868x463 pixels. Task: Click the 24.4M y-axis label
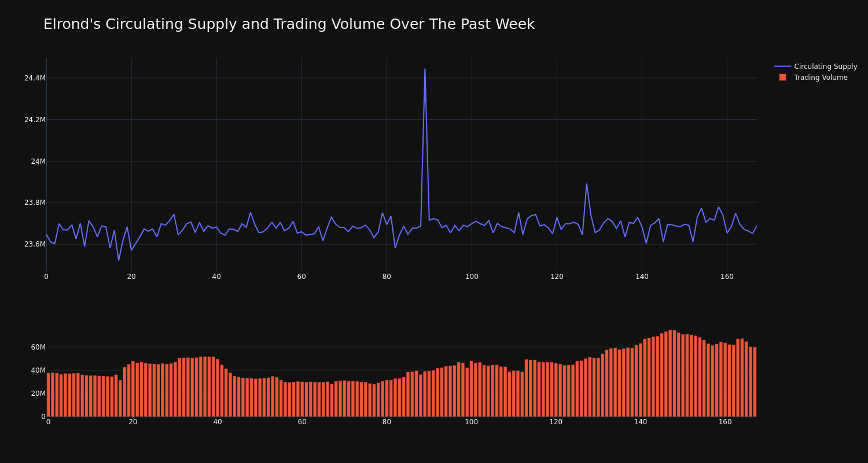point(35,78)
